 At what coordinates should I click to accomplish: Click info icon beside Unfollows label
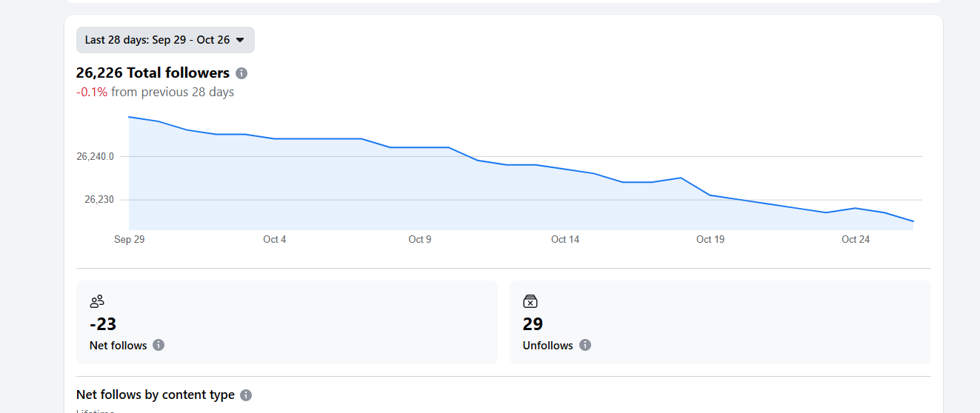[585, 345]
